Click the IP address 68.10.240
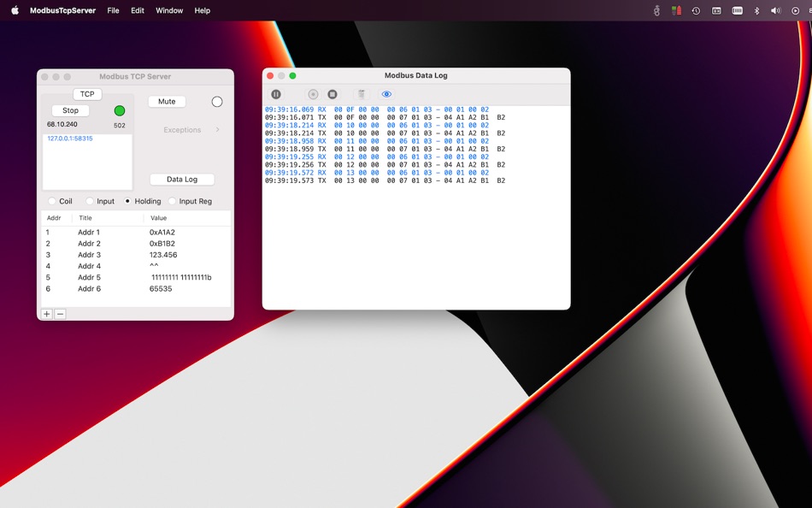Screen dimensions: 812x508 62,124
